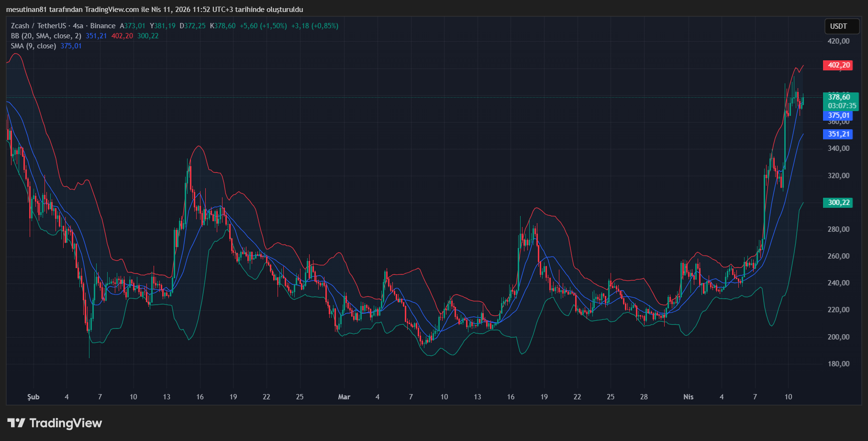Click the Nis month label on time axis

[x=688, y=397]
